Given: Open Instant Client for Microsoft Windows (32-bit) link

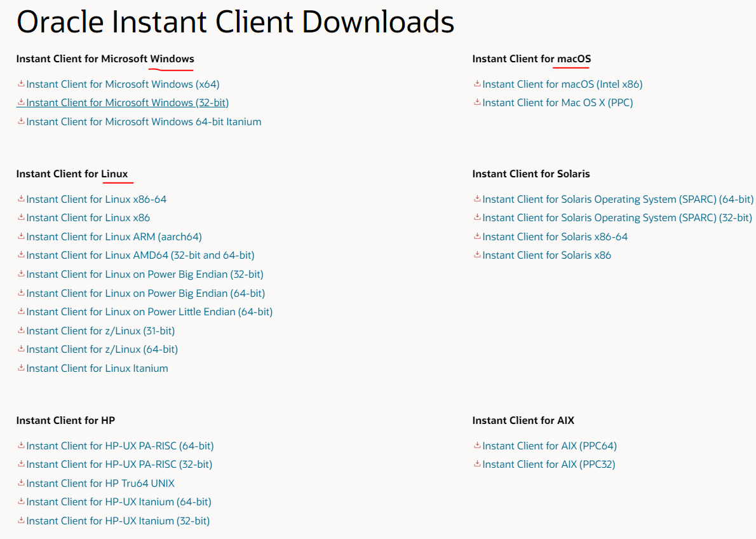Looking at the screenshot, I should 127,103.
